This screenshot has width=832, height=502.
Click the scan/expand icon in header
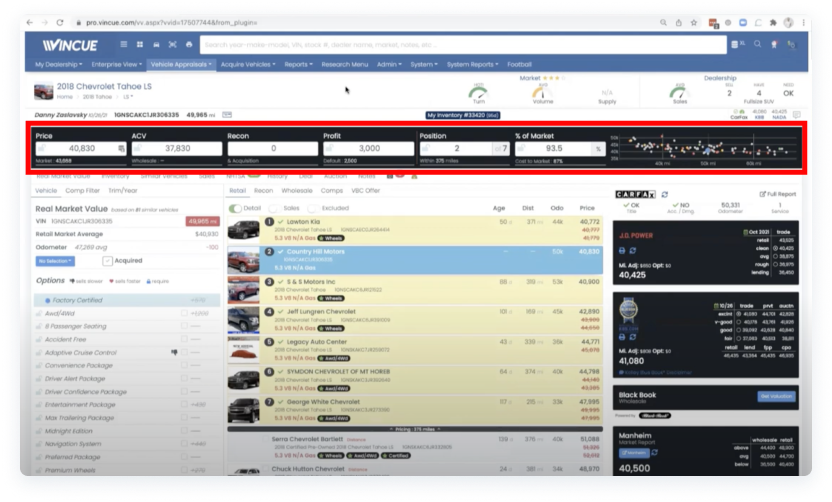[x=172, y=45]
